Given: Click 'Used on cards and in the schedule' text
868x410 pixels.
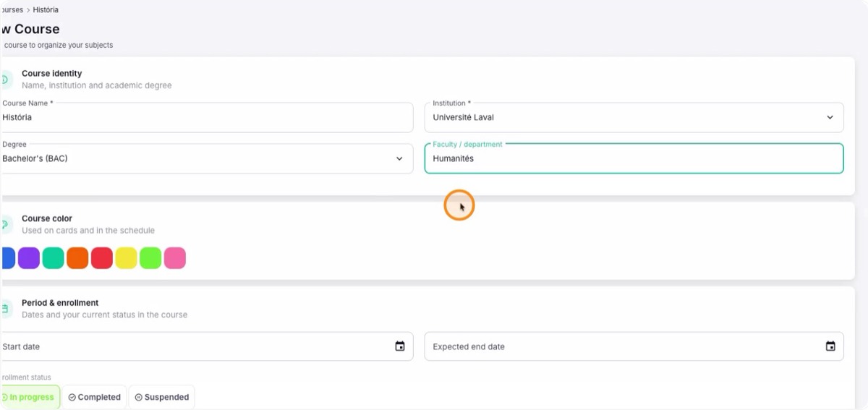Looking at the screenshot, I should click(88, 231).
